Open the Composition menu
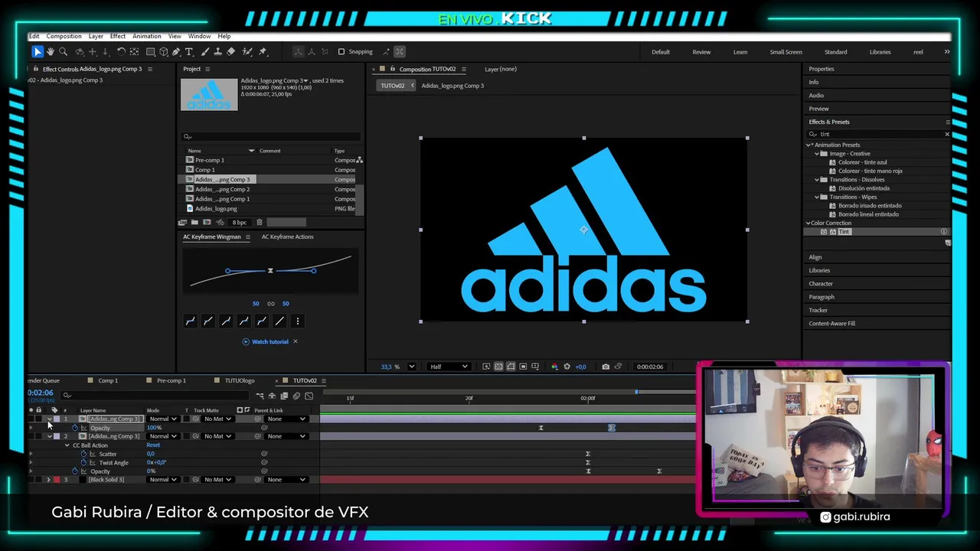This screenshot has height=551, width=980. (x=64, y=36)
